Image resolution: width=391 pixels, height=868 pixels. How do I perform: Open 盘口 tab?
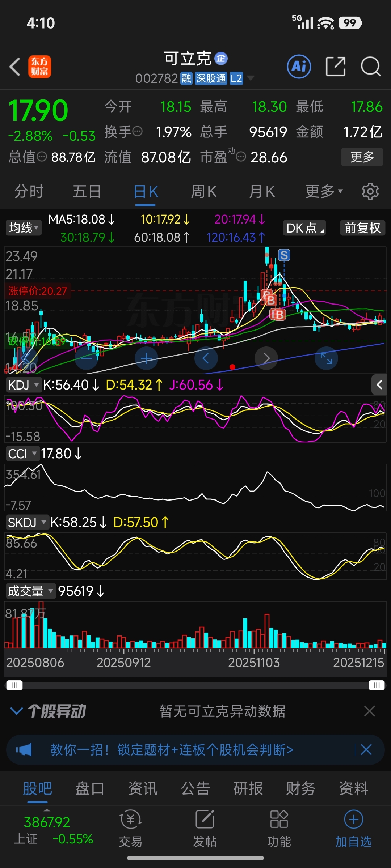(x=90, y=788)
